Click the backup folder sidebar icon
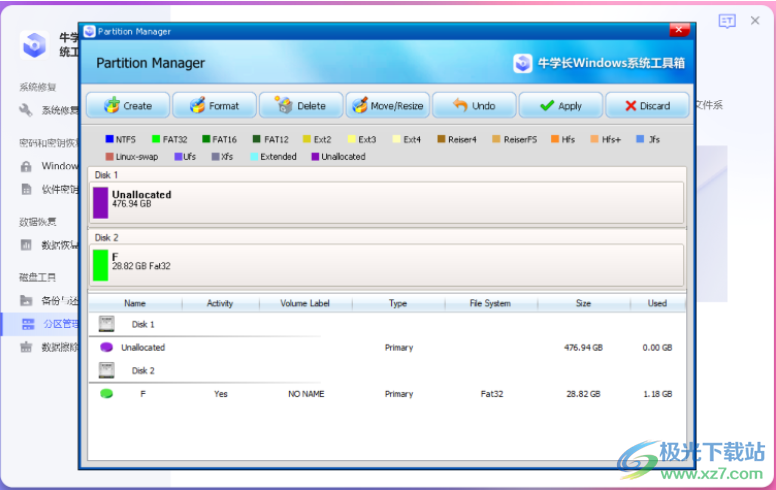 pos(26,300)
